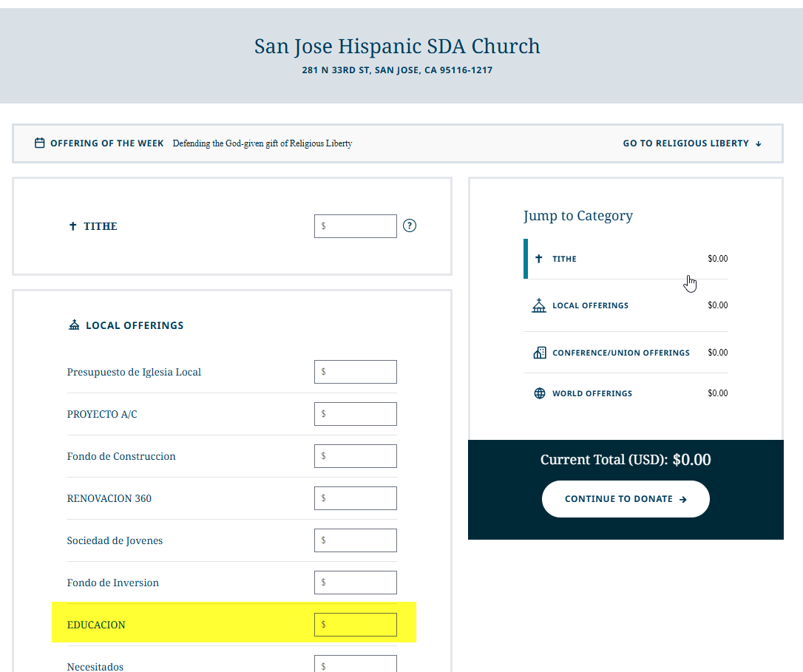Click the arrow in Continue to Donate button
The image size is (803, 672).
click(x=682, y=500)
